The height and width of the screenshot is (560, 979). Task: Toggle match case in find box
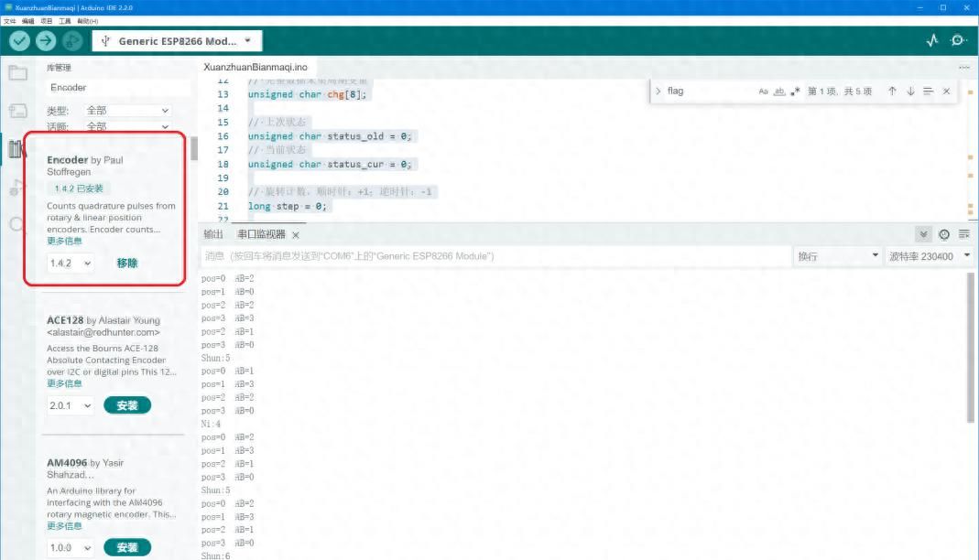[x=763, y=92]
